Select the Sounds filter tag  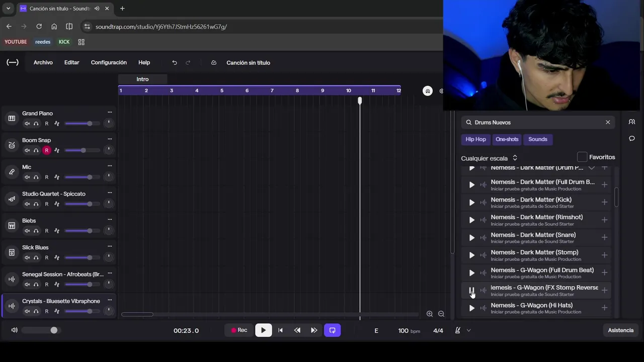(538, 139)
